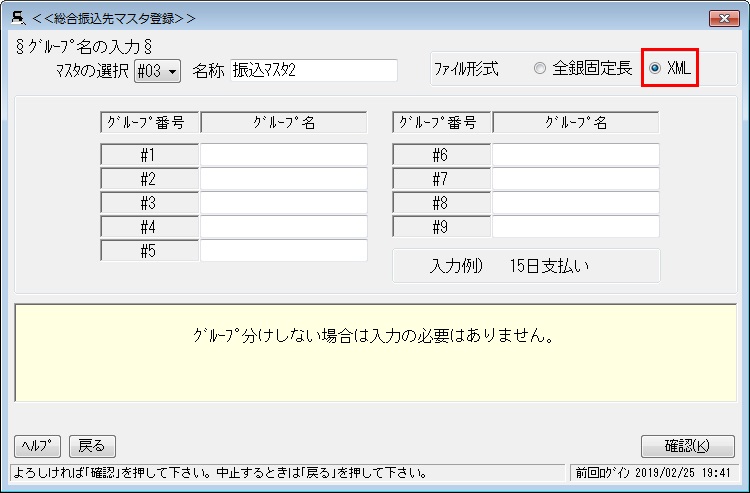Click the ファイル形式 label
750x493 pixels.
pos(466,69)
